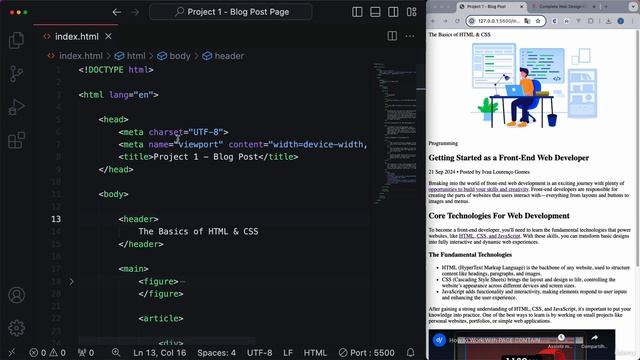Open the browser three-dot menu
Screen dimensions: 640x360
coord(633,21)
